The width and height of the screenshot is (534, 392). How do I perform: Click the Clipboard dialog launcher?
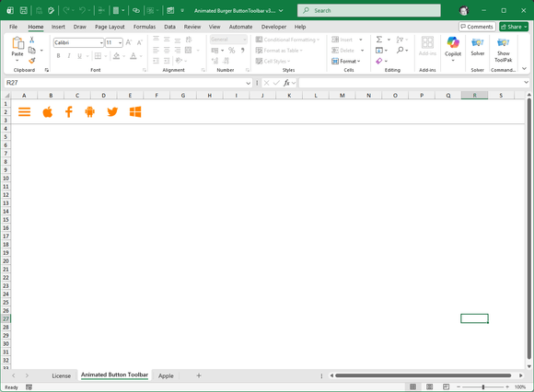[47, 70]
